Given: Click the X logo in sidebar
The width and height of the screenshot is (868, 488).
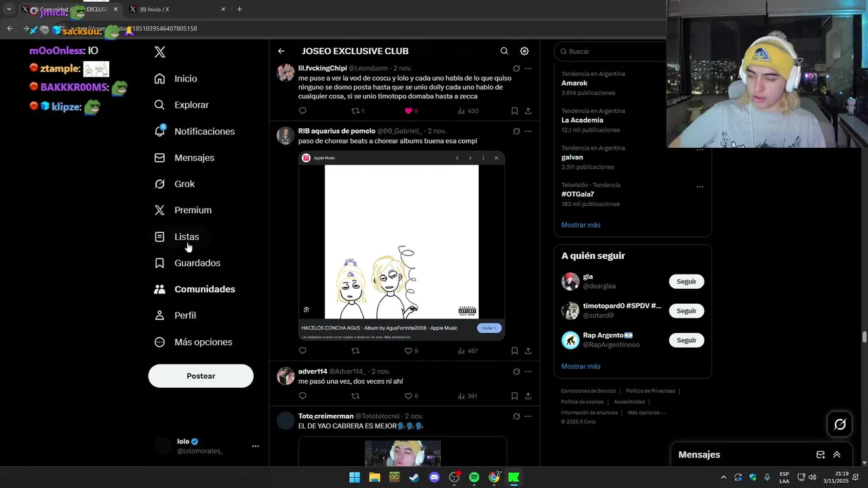Looking at the screenshot, I should (x=160, y=52).
